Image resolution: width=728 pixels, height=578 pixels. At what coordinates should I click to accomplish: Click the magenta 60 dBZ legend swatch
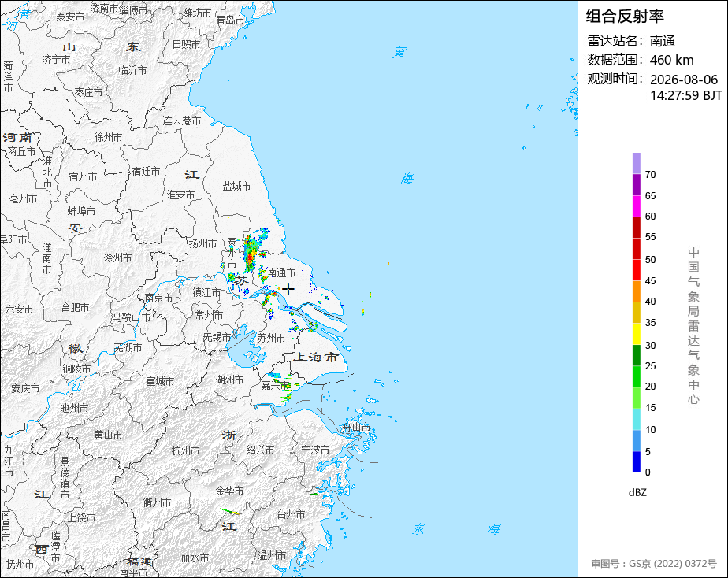tap(636, 206)
